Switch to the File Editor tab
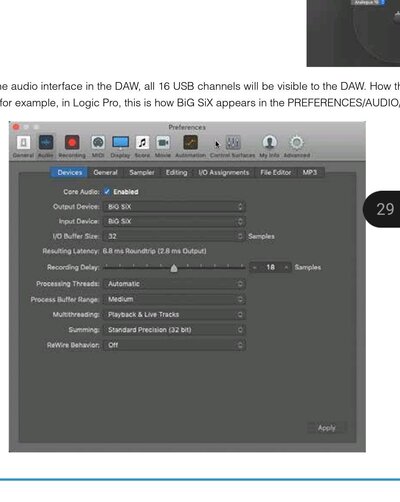This screenshot has width=400, height=502. tap(276, 172)
